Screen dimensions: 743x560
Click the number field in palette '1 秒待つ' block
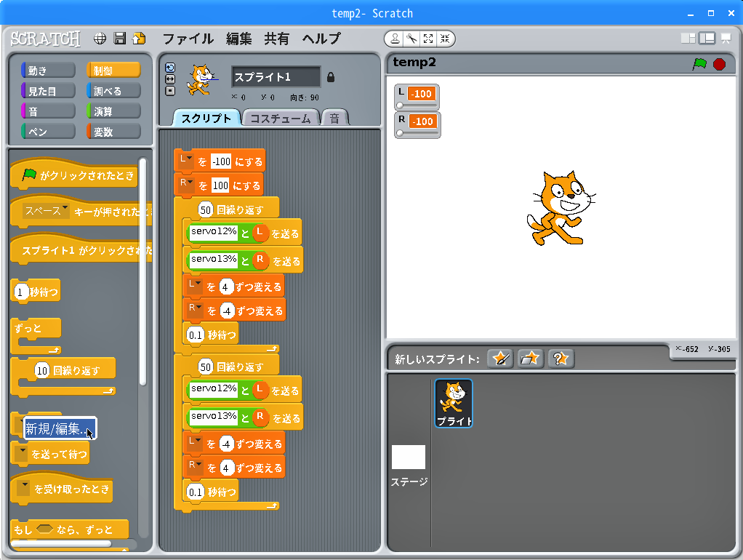pyautogui.click(x=20, y=292)
